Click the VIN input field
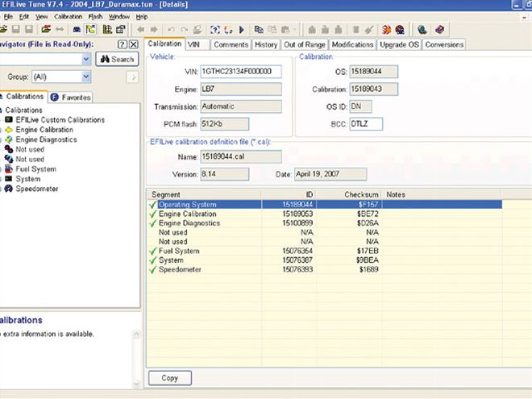532x399 pixels. pos(241,72)
